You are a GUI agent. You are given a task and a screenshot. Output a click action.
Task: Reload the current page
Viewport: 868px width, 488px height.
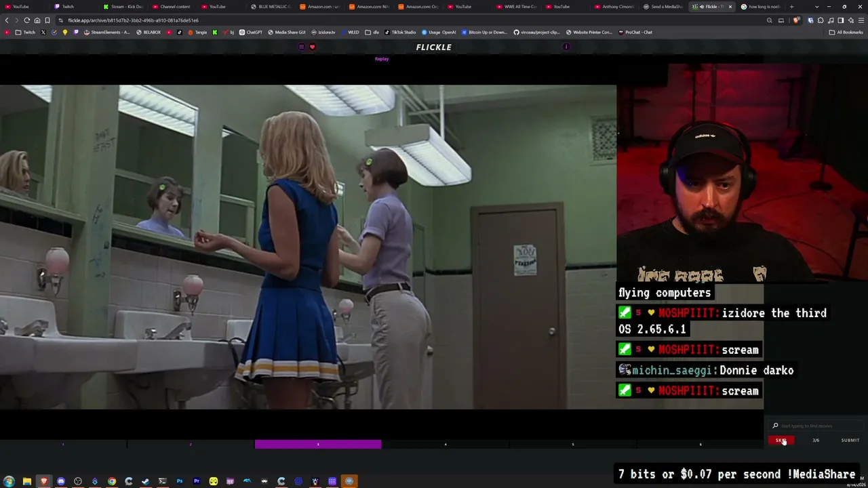[27, 20]
